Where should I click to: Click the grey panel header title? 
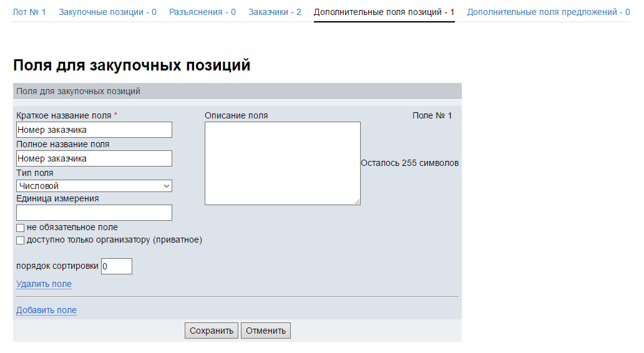[78, 91]
